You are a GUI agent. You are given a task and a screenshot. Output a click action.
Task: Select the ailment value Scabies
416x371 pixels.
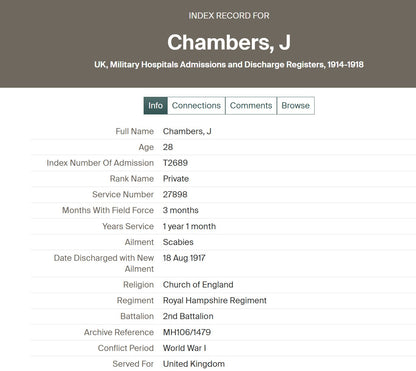[178, 242]
